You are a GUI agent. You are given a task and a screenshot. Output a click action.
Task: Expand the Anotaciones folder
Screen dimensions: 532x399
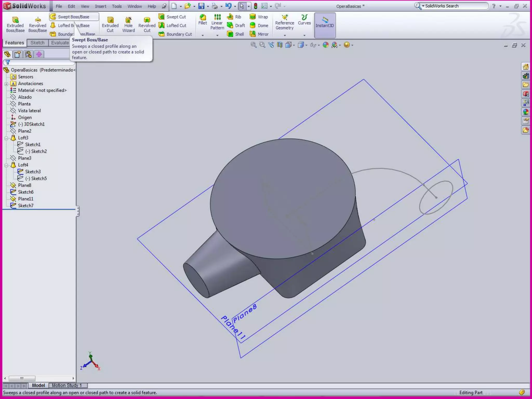[6, 84]
